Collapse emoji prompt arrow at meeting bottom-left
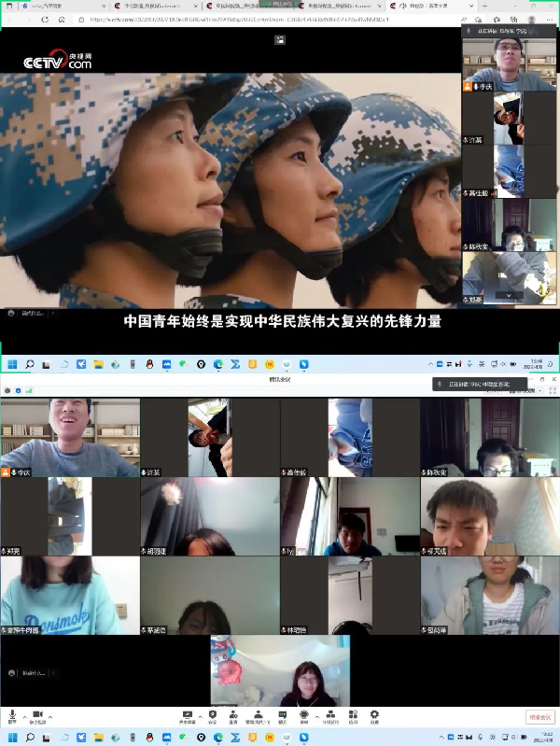This screenshot has height=746, width=560. [53, 673]
